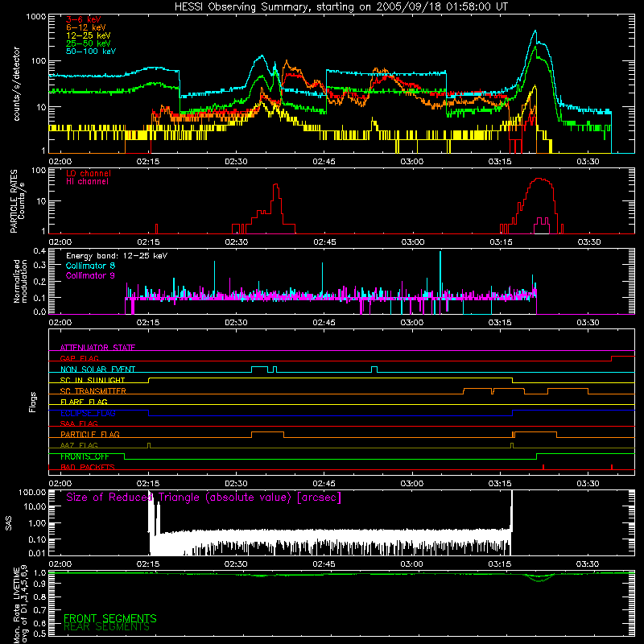Click the FRONT SEGMENTS legend label
644x644 pixels.
110,618
